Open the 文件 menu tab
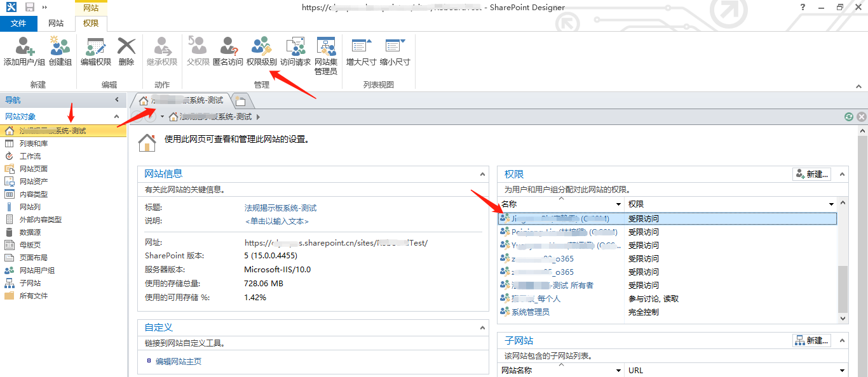Image resolution: width=868 pixels, height=377 pixels. [x=18, y=23]
